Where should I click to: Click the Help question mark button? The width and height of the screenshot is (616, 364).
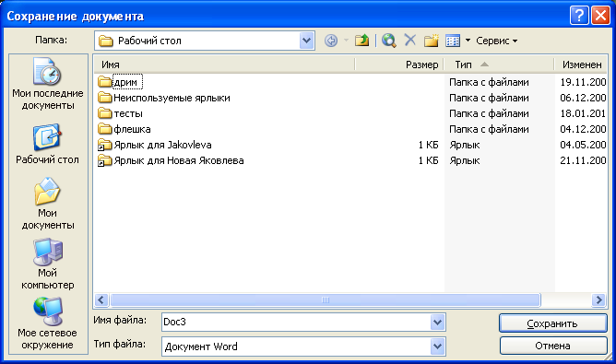tap(579, 16)
